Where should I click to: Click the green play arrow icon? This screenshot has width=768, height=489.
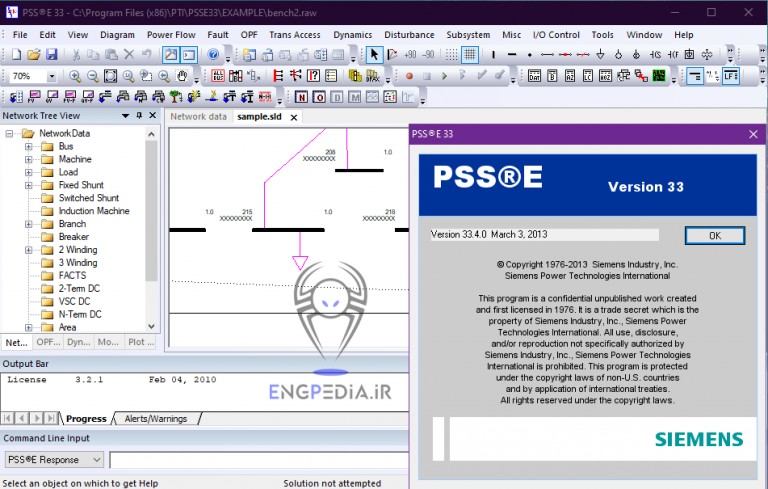[x=444, y=76]
